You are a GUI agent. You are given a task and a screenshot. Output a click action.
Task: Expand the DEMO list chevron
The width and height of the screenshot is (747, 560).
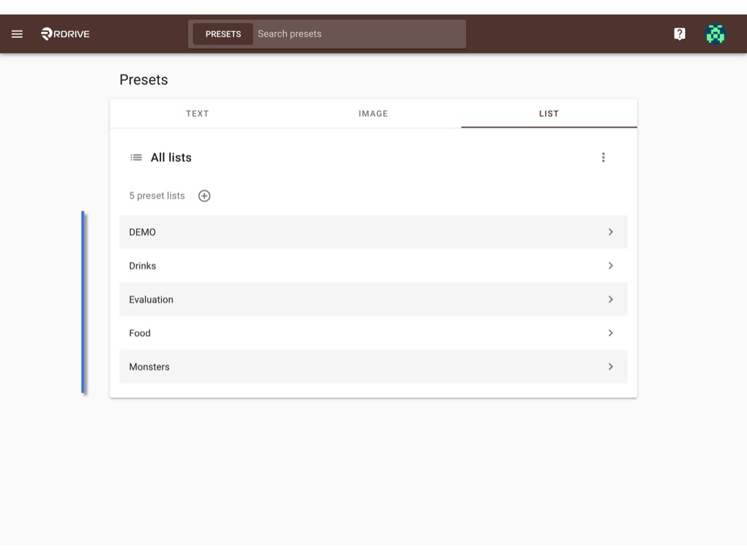click(x=611, y=232)
